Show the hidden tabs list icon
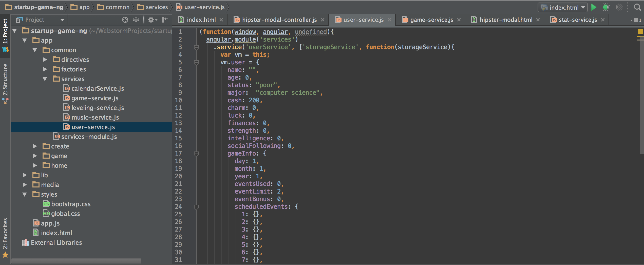Screen dimensions: 644x265 (x=636, y=20)
